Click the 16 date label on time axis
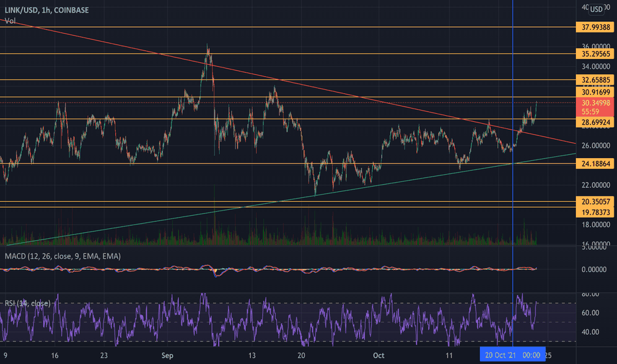617x364 pixels. click(55, 355)
